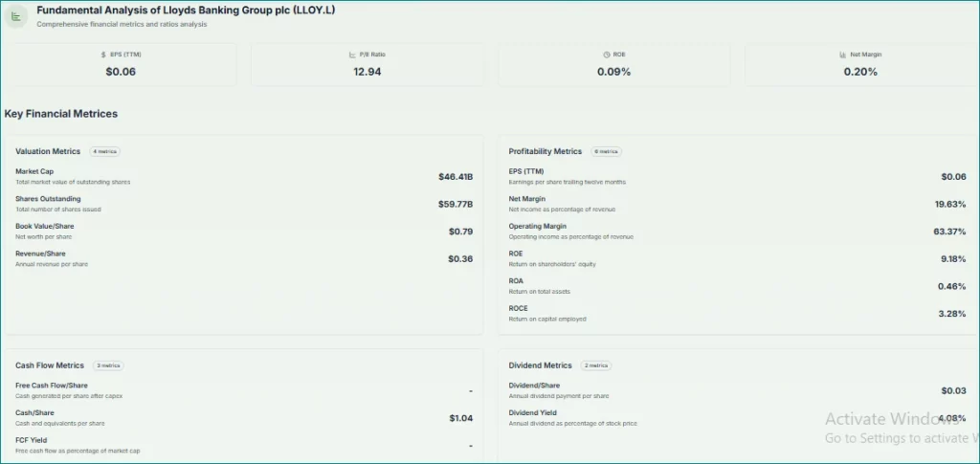980x464 pixels.
Task: Click the circular icon beside ROE label
Action: [594, 55]
